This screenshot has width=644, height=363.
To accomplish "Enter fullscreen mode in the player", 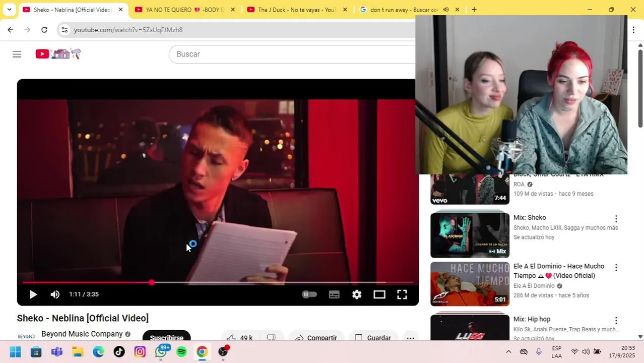I will pos(402,294).
